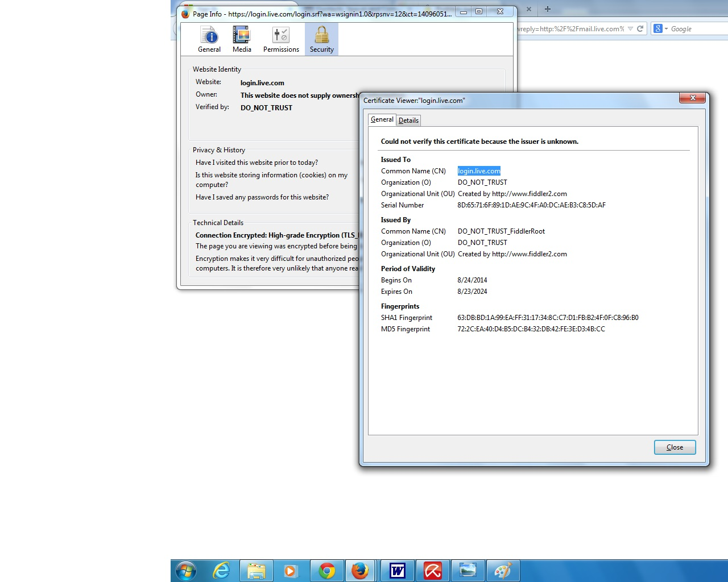Minimize the Page Info window

click(x=464, y=11)
